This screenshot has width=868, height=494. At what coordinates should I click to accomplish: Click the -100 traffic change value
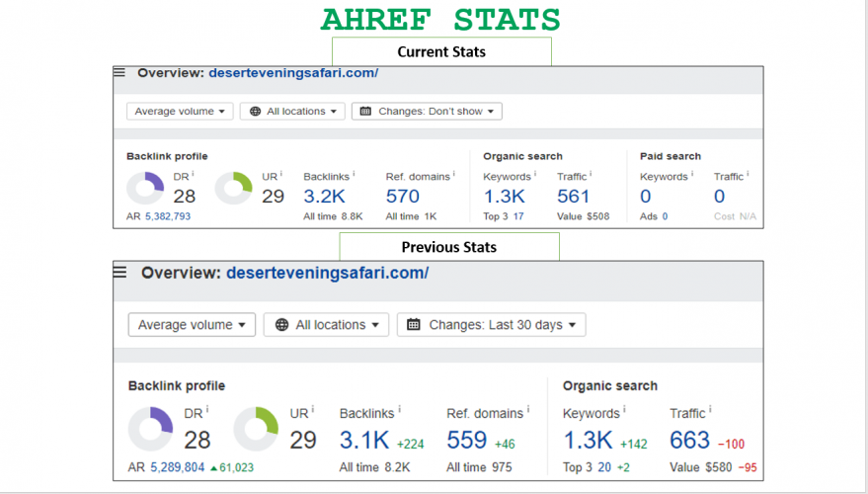point(732,445)
